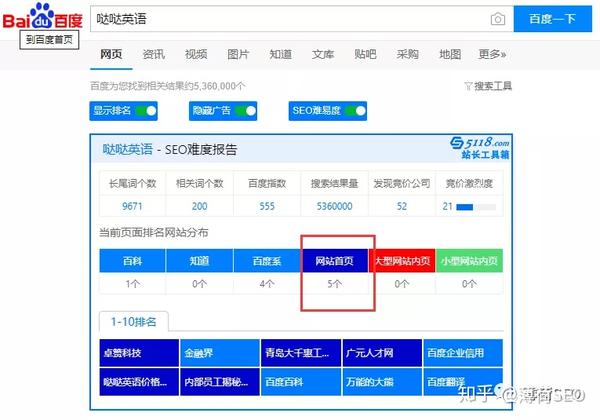Click the 竞价激烈度 progress bar

tap(476, 207)
